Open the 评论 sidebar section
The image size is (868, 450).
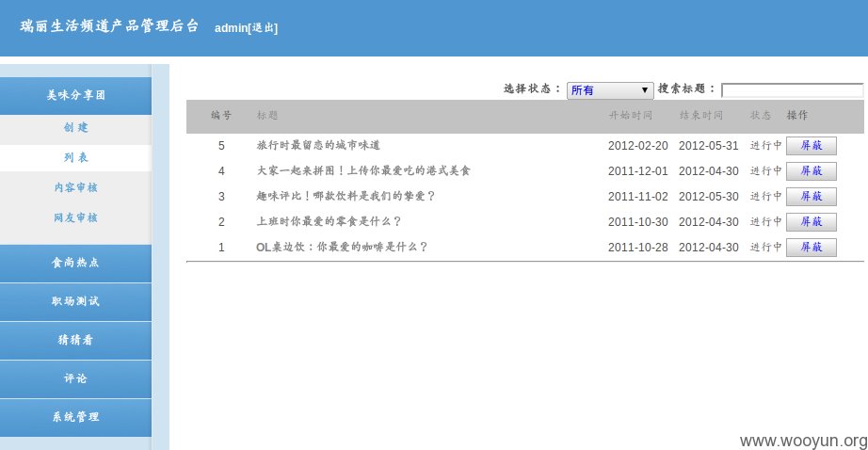(76, 378)
